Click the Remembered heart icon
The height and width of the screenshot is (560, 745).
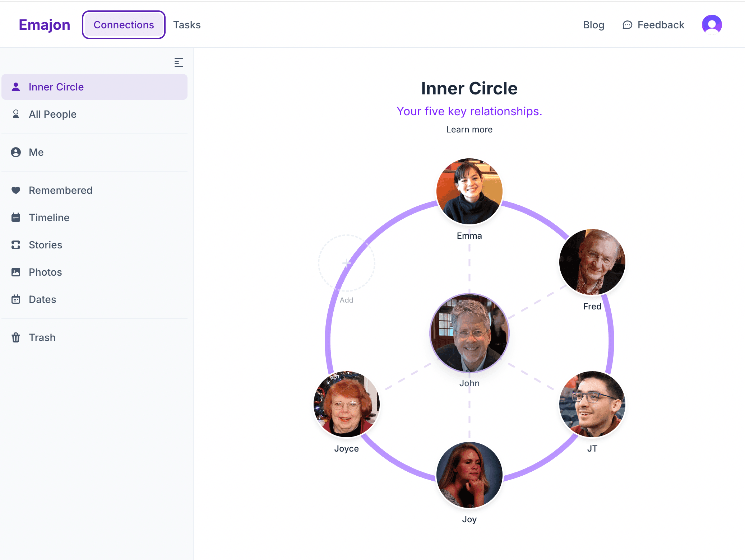(x=16, y=190)
